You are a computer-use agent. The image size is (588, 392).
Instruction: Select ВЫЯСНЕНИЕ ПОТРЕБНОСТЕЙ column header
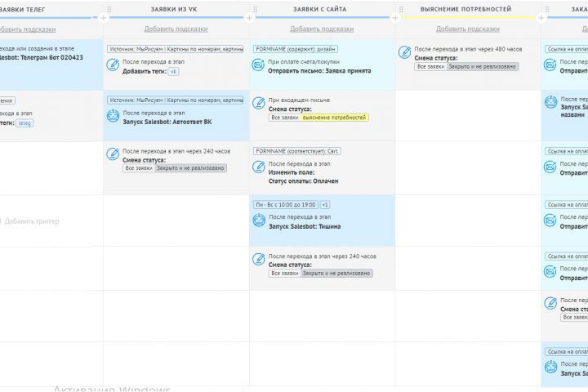point(465,9)
